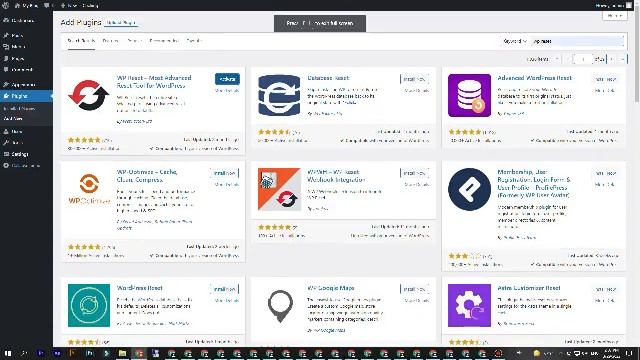The height and width of the screenshot is (360, 640).
Task: Switch to the Featured tab
Action: coord(110,41)
